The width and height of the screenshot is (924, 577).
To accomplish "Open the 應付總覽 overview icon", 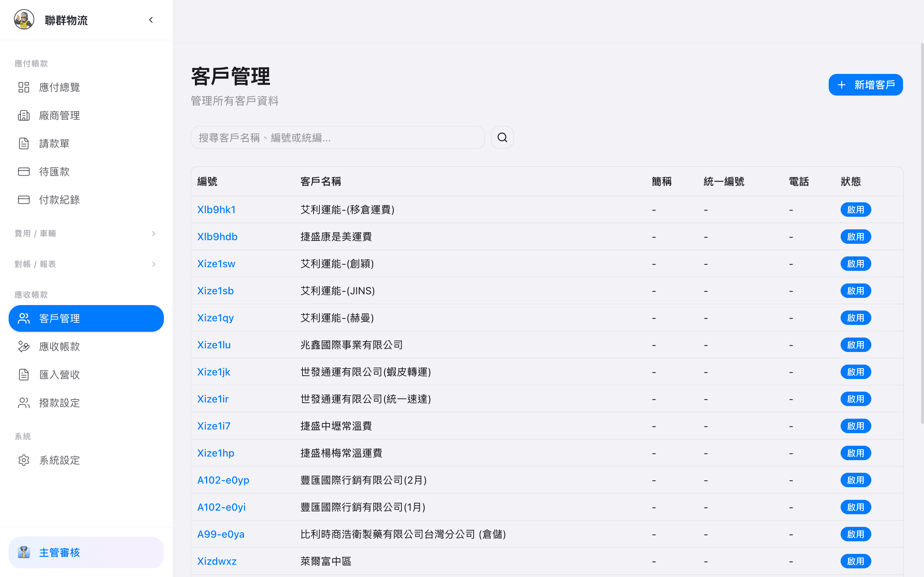I will tap(24, 87).
